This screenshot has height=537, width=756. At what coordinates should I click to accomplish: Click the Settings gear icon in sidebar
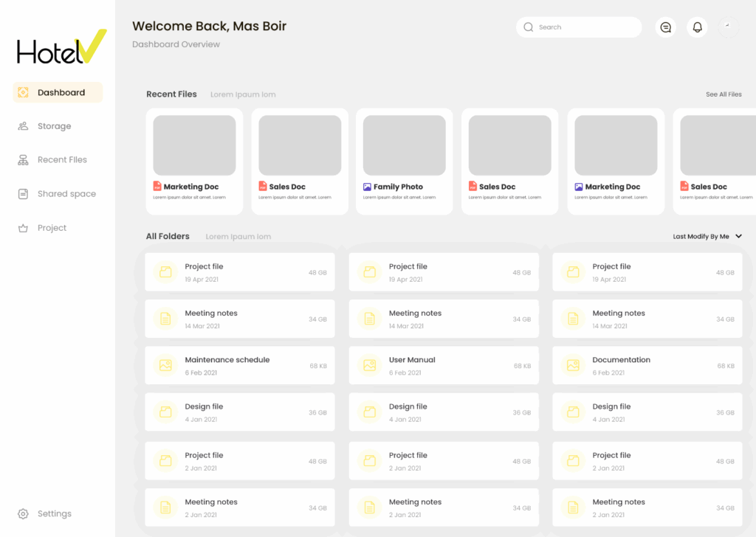(x=23, y=513)
